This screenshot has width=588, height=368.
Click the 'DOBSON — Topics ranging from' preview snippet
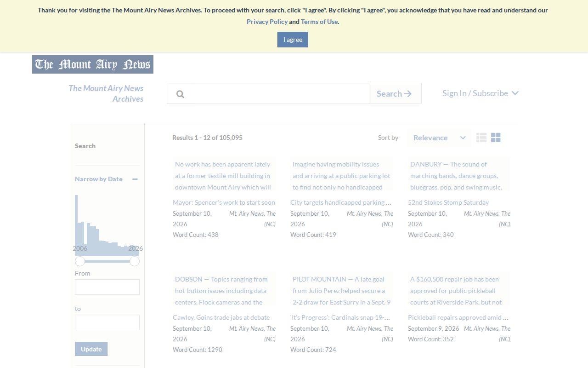click(x=224, y=289)
